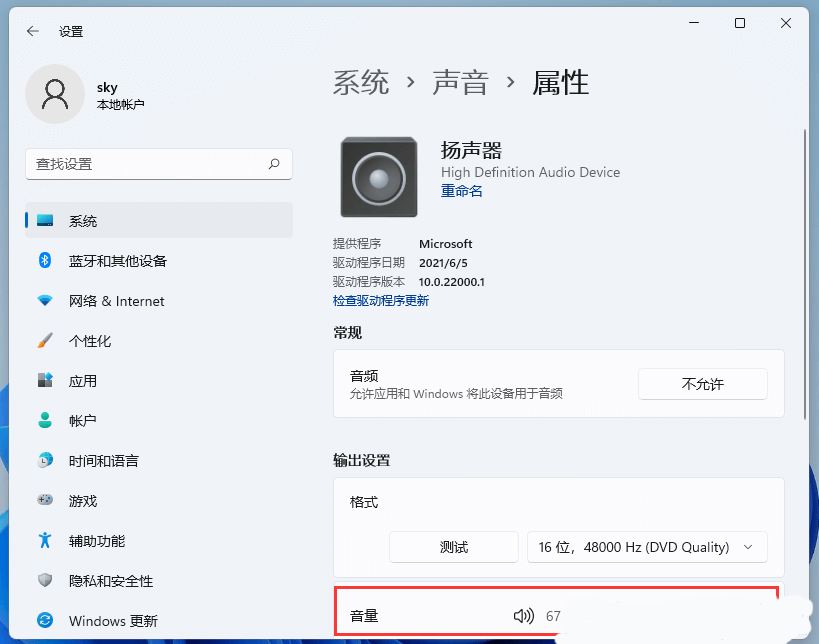
Task: Click the back arrow
Action: [32, 31]
